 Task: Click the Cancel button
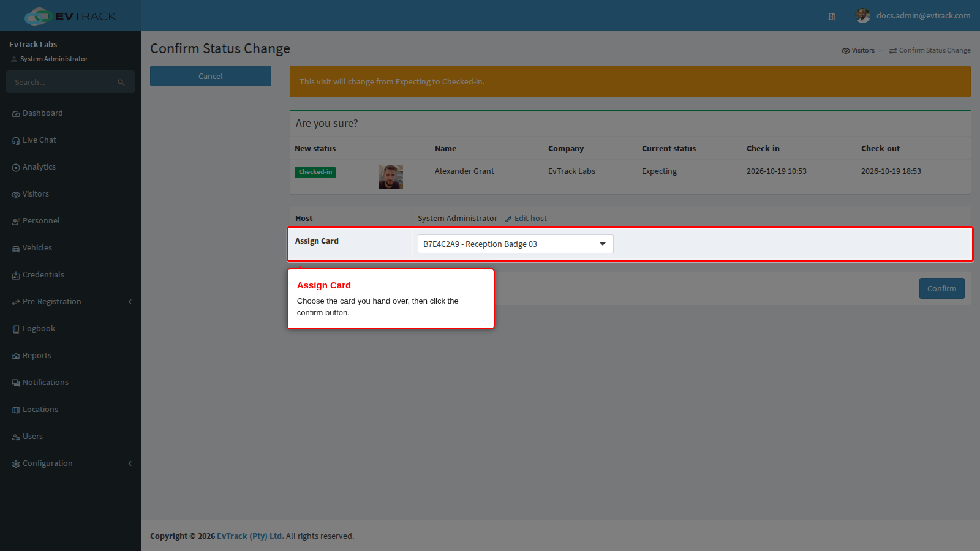tap(211, 76)
